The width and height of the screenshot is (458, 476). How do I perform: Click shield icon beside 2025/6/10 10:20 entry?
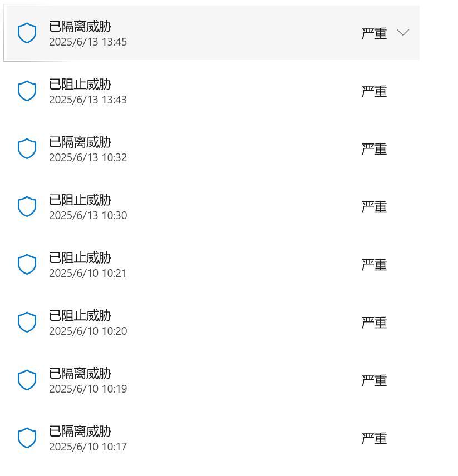point(27,323)
